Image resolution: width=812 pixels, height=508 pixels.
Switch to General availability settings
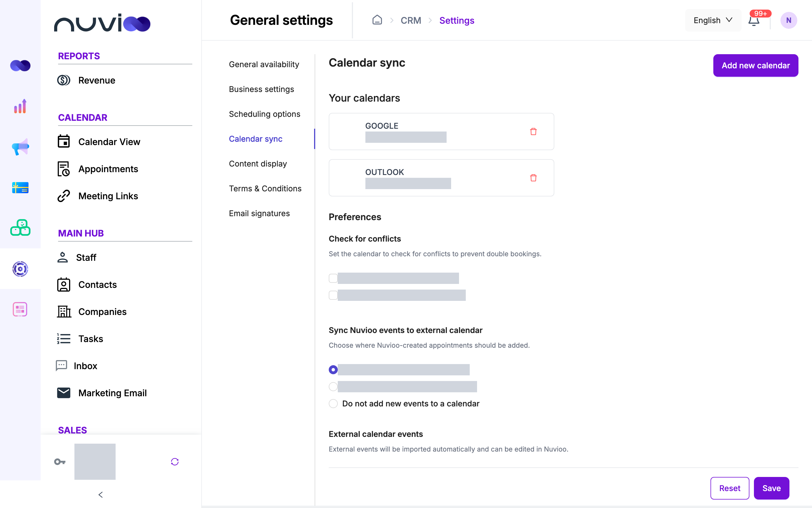264,65
